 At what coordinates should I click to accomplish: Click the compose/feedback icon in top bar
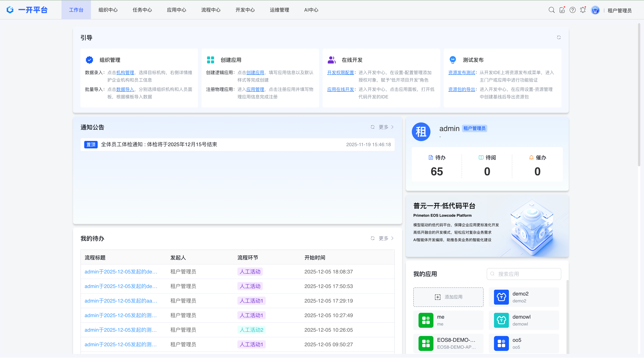(562, 10)
